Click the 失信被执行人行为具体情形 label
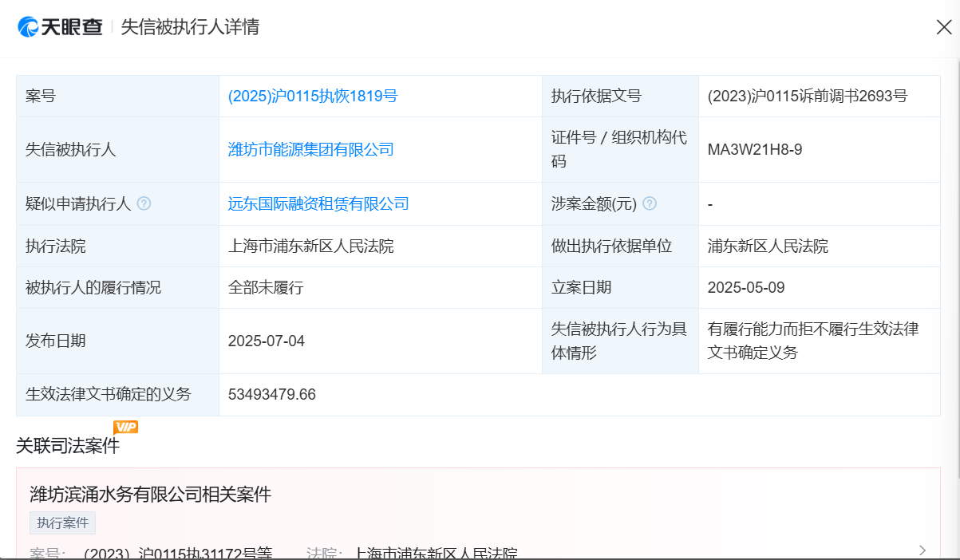 pyautogui.click(x=619, y=341)
